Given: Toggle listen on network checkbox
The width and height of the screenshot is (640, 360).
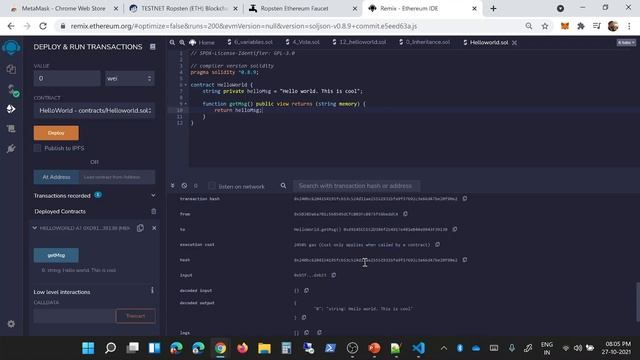Looking at the screenshot, I should (211, 186).
